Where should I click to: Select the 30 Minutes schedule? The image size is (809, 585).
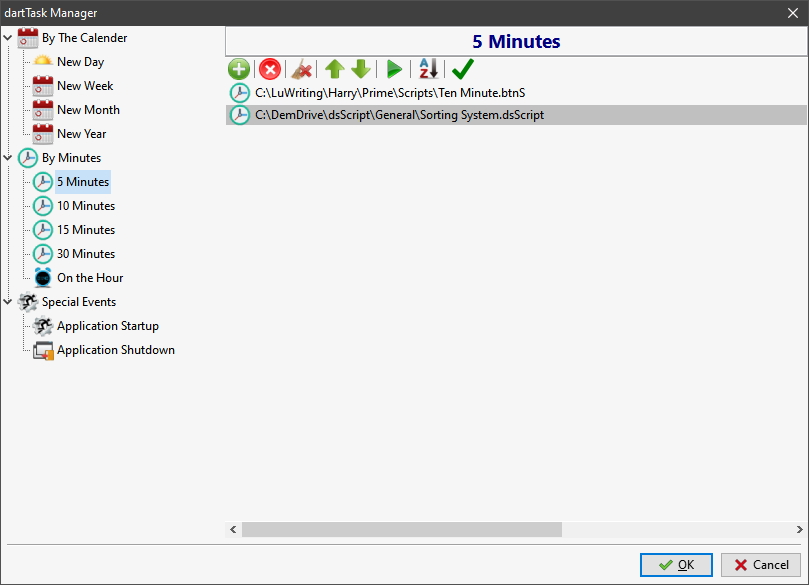[86, 254]
